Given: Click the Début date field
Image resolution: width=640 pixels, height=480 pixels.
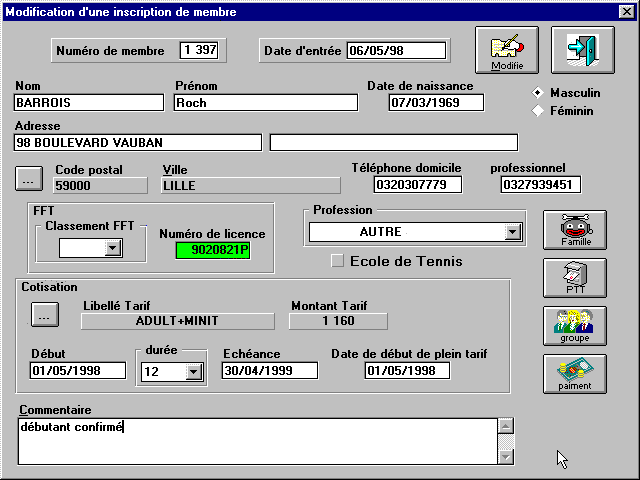Looking at the screenshot, I should (x=78, y=371).
